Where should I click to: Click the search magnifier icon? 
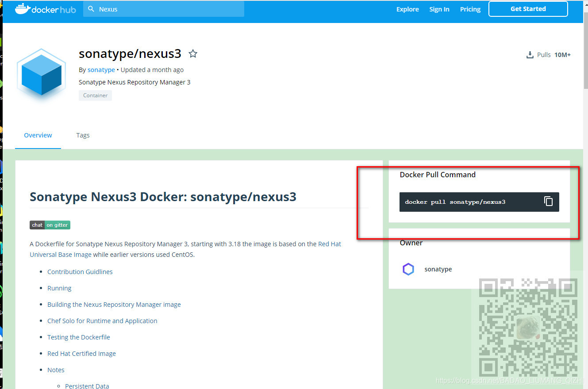[91, 9]
